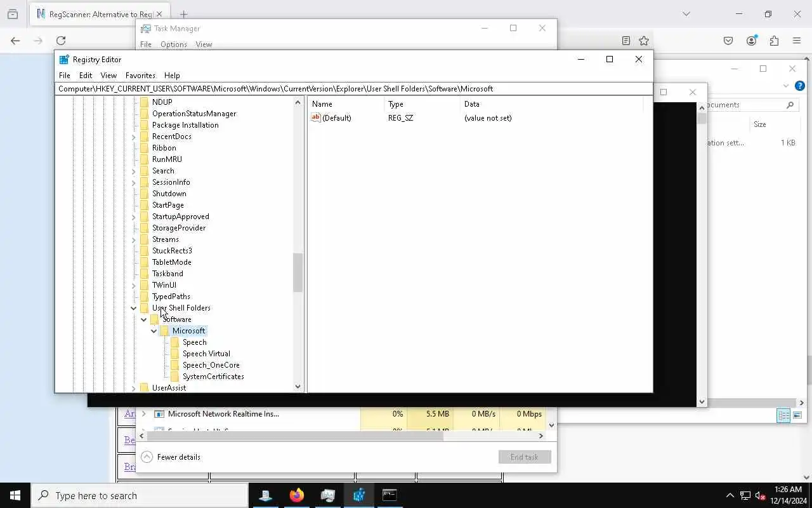
Task: Expand the Search registry key
Action: (x=134, y=171)
